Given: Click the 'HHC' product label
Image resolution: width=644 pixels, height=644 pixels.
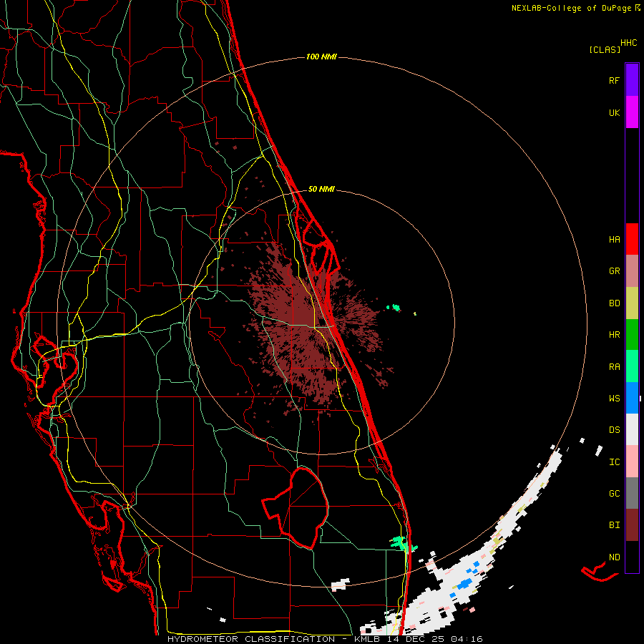Looking at the screenshot, I should 629,43.
